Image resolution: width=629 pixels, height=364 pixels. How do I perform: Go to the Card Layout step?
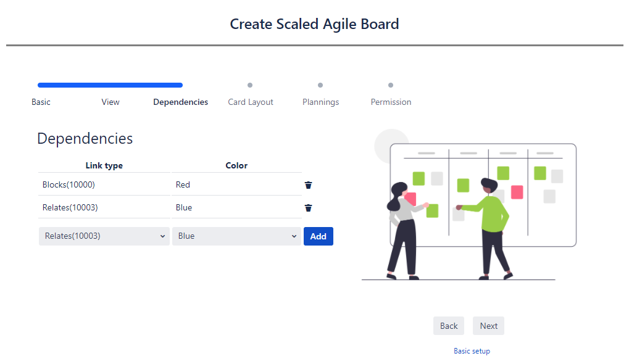click(x=251, y=102)
